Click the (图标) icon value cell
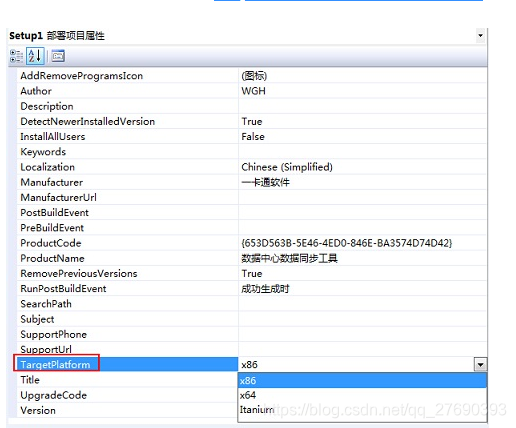Image resolution: width=516 pixels, height=428 pixels. click(x=362, y=76)
